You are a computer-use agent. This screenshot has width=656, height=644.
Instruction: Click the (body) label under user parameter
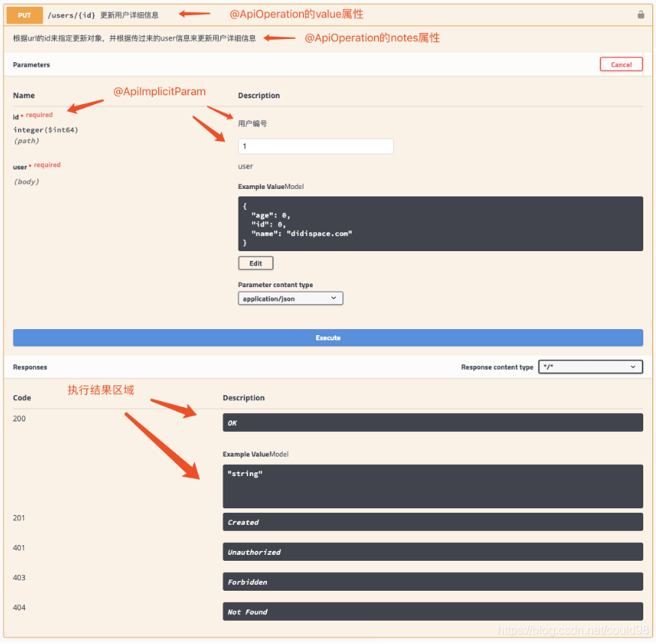coord(26,181)
